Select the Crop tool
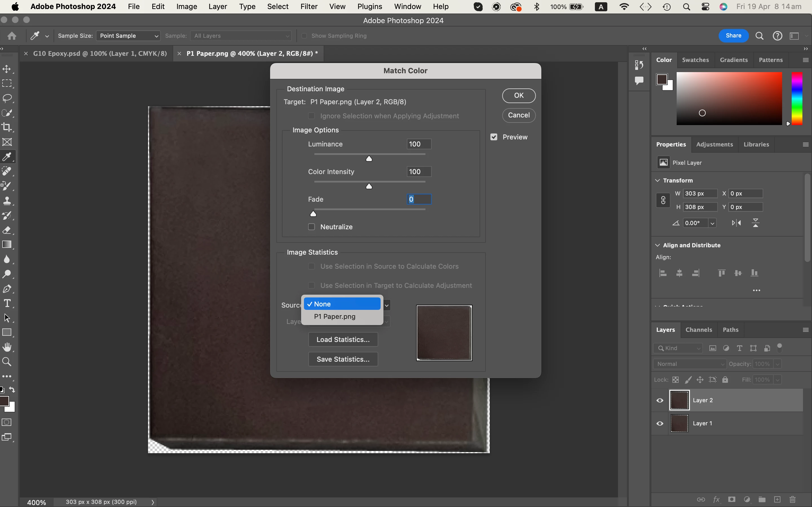The image size is (812, 507). point(7,127)
